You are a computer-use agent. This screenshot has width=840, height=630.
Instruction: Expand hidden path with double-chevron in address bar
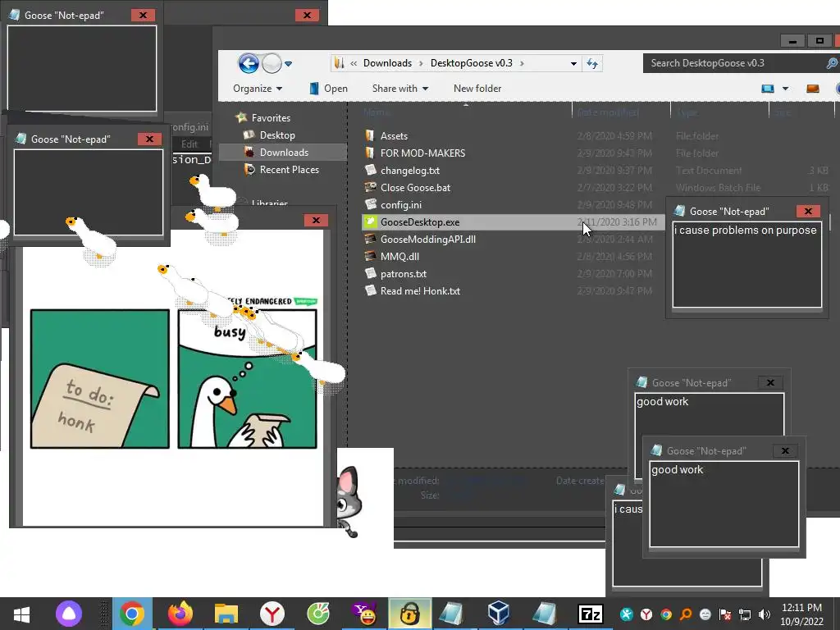[354, 63]
